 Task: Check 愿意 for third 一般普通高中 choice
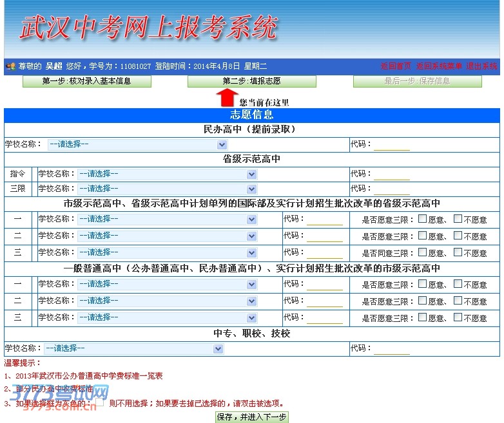pyautogui.click(x=423, y=317)
